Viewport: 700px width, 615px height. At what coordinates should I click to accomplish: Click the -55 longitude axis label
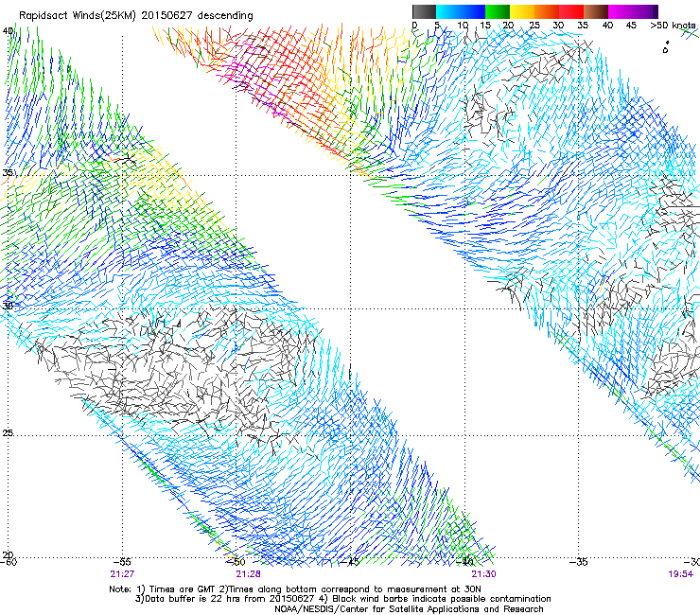pyautogui.click(x=122, y=562)
